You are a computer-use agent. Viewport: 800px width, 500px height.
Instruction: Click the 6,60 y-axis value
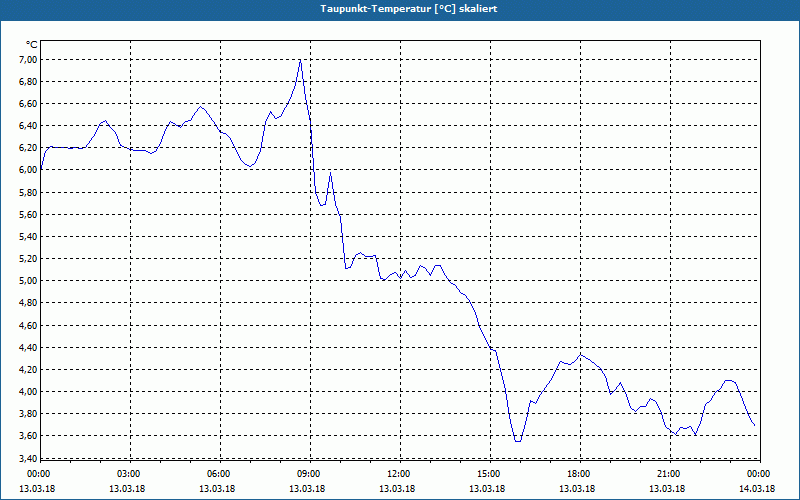(29, 104)
